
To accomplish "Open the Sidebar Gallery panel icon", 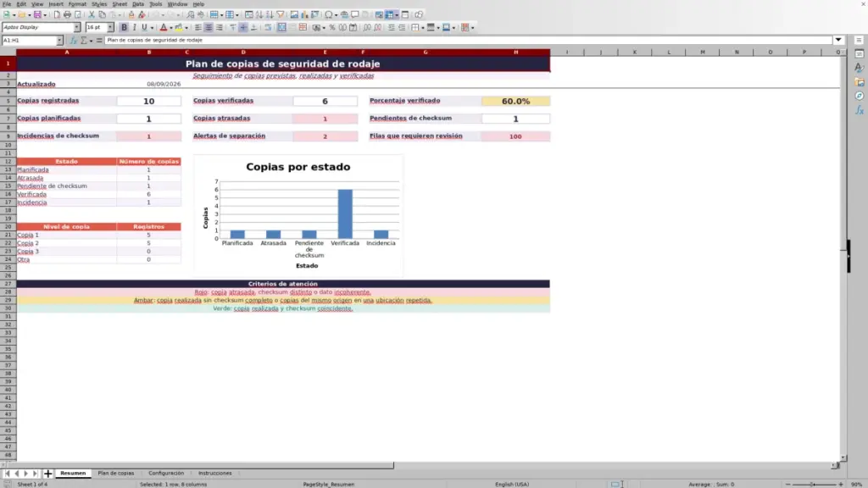I will pos(860,82).
